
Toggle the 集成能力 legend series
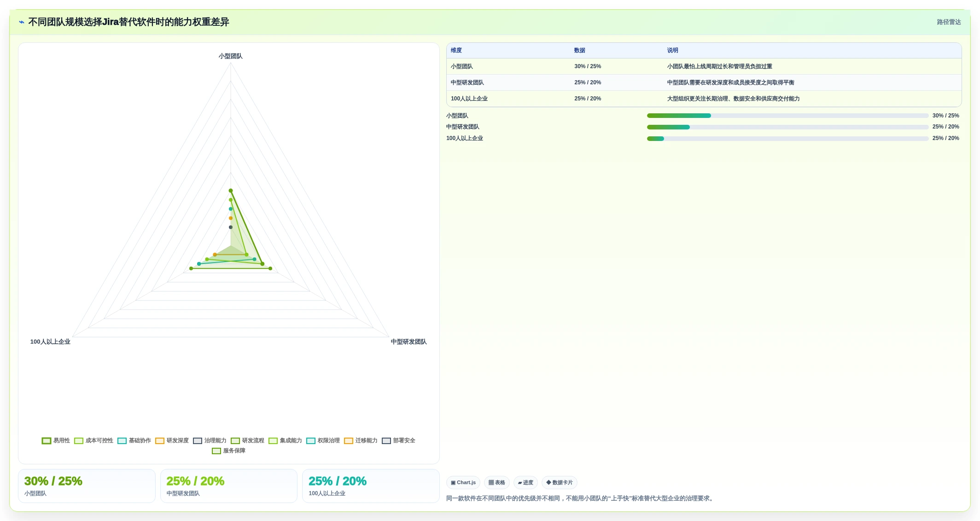tap(285, 440)
